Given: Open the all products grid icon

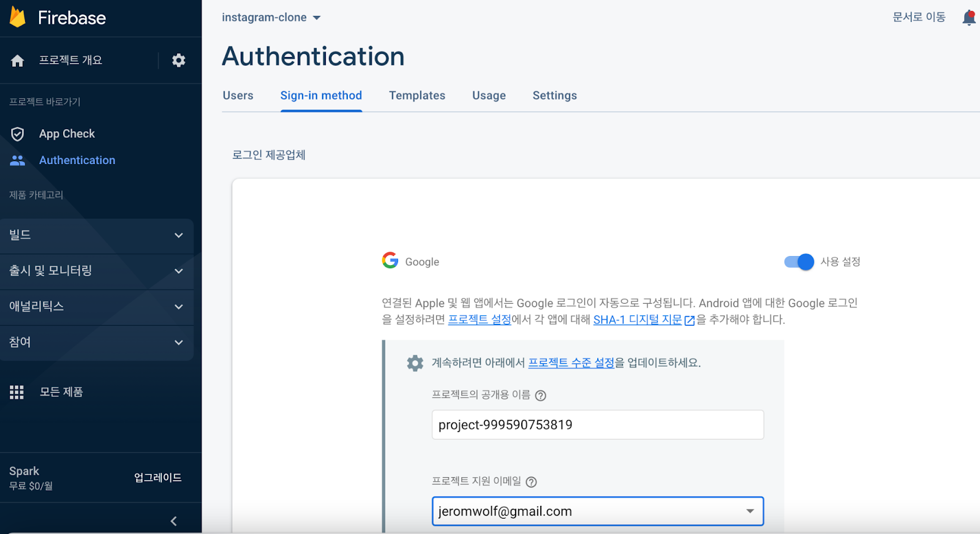Looking at the screenshot, I should [17, 393].
